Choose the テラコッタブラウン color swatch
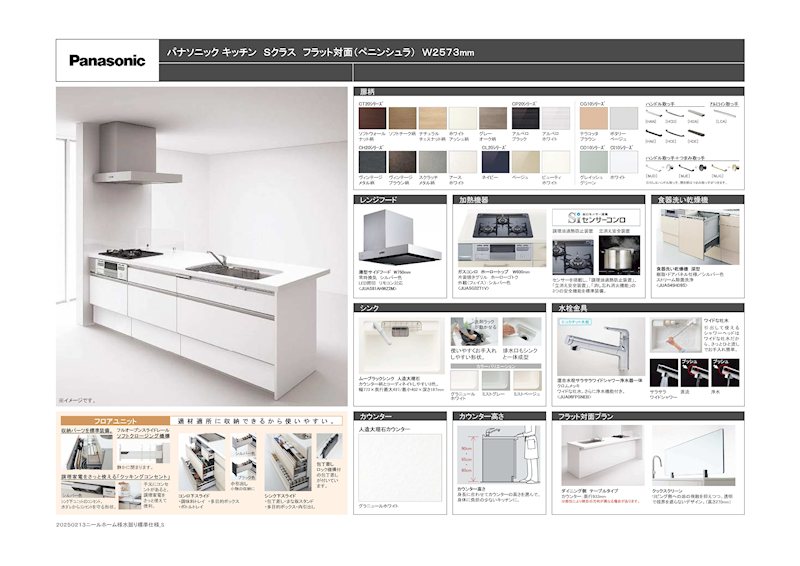Image resolution: width=800 pixels, height=566 pixels. point(592,118)
